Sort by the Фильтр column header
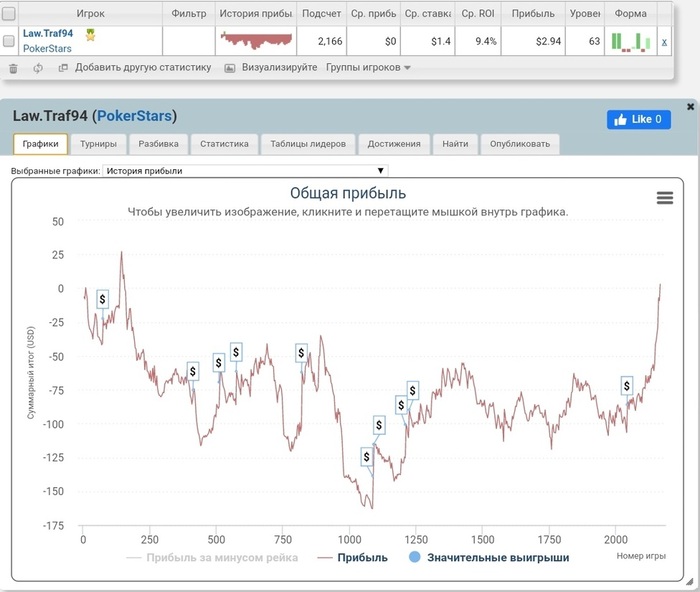Screen dimensions: 700x592 coord(189,14)
